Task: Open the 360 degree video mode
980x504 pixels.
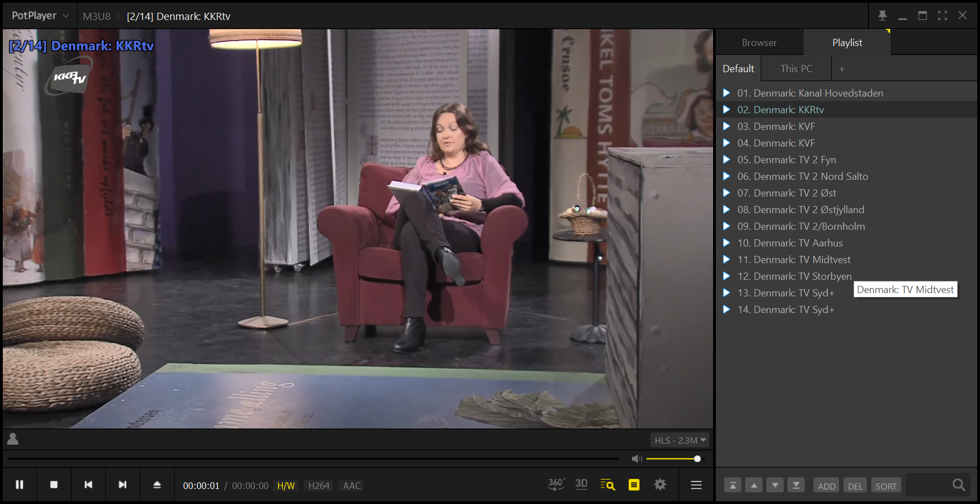Action: coord(555,485)
